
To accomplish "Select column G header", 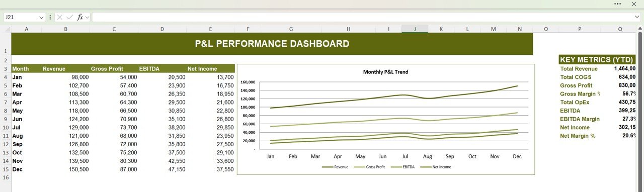I will pyautogui.click(x=291, y=29).
